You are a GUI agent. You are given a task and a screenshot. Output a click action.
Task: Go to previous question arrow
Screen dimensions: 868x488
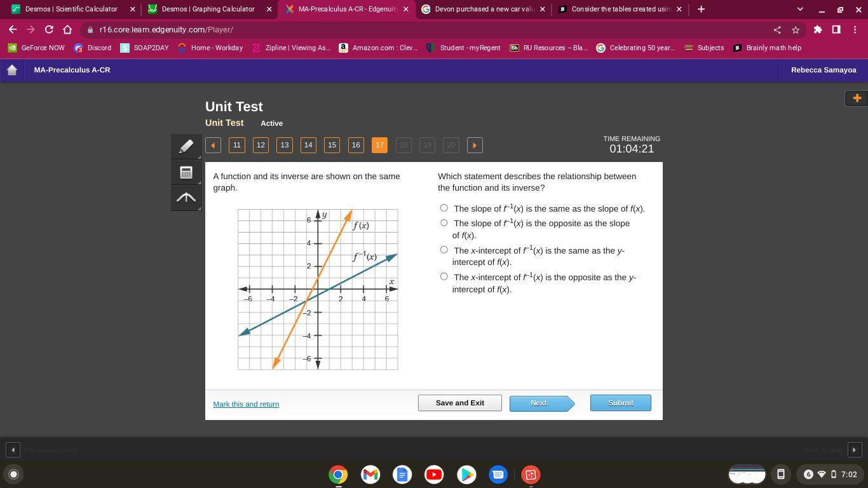(x=213, y=145)
